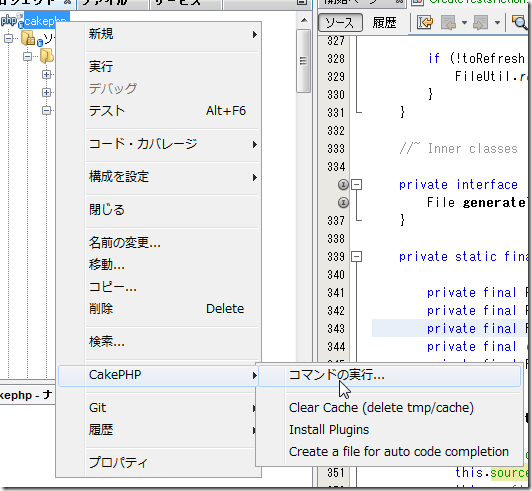Click the generate method annotation gutter icon

(343, 203)
